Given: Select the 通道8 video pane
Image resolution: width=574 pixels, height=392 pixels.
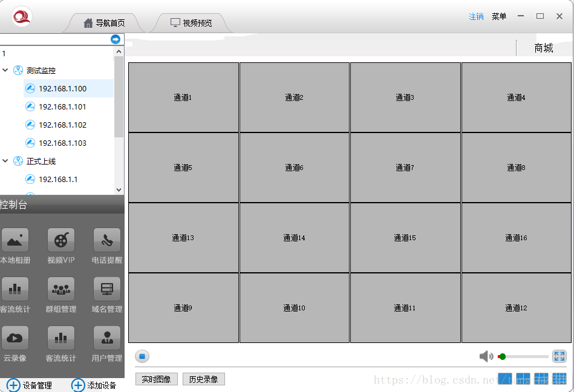Looking at the screenshot, I should click(517, 168).
